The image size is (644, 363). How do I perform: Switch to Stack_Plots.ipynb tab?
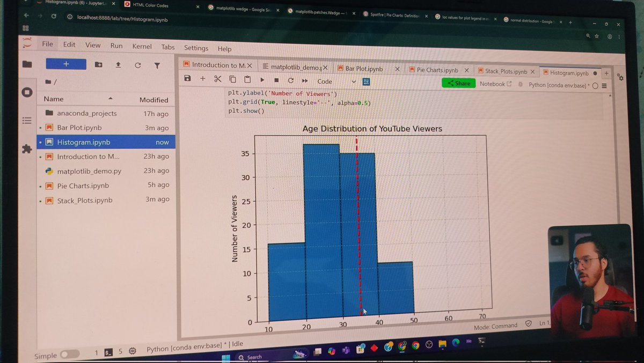click(506, 71)
